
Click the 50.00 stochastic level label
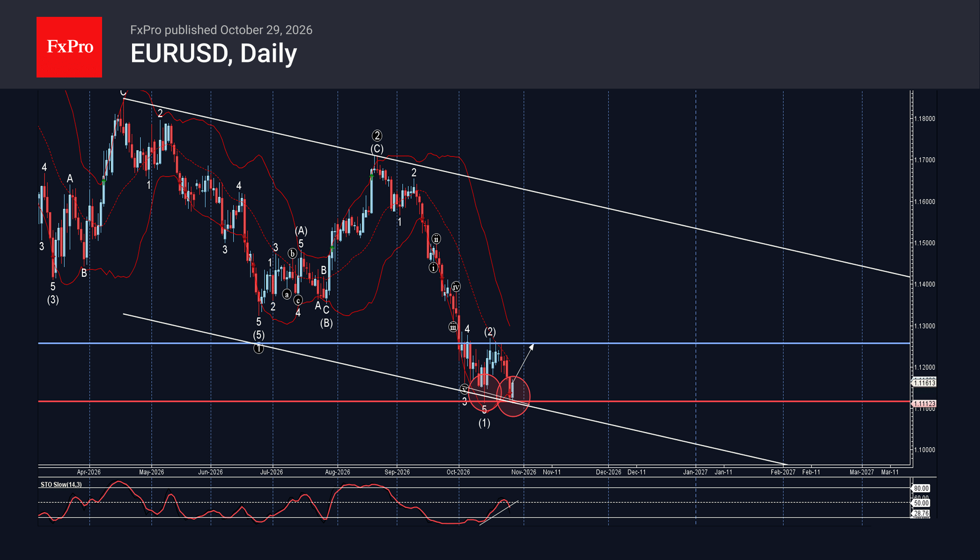921,503
